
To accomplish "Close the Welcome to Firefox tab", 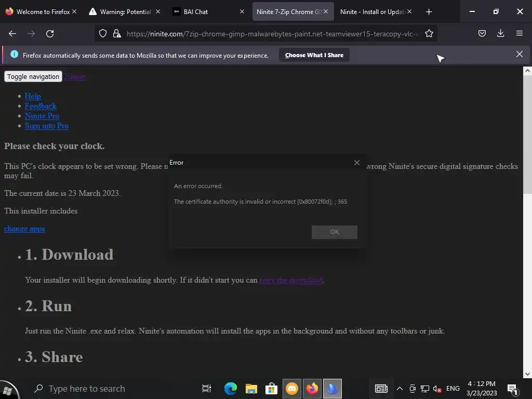I will (x=74, y=11).
